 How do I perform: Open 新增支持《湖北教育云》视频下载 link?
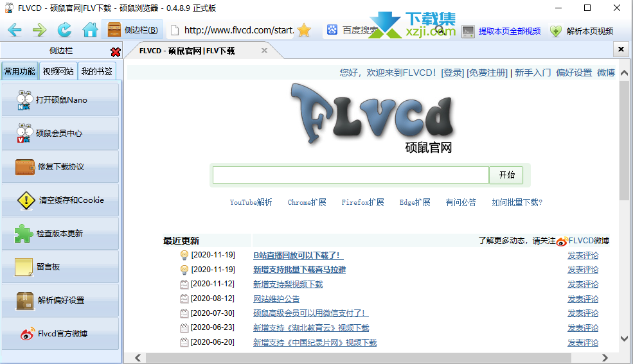(x=311, y=327)
